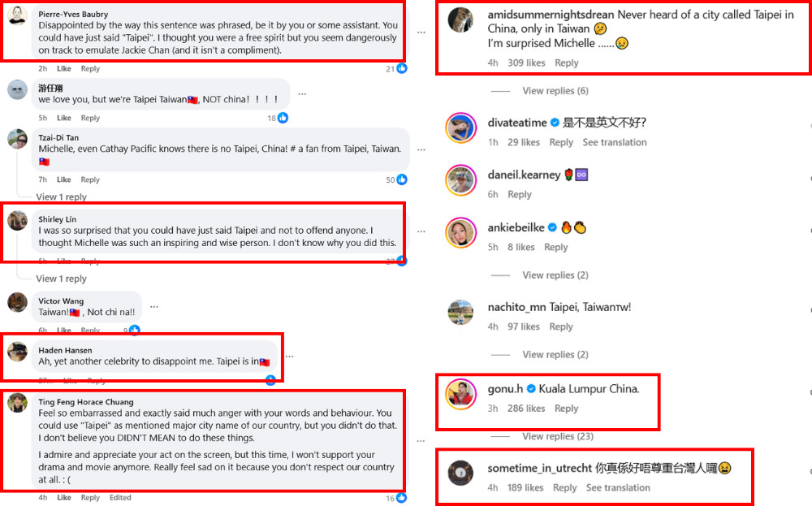Viewport: 812px width, 506px height.
Task: See translation of sometime_in_utrecht's comment
Action: coord(618,488)
